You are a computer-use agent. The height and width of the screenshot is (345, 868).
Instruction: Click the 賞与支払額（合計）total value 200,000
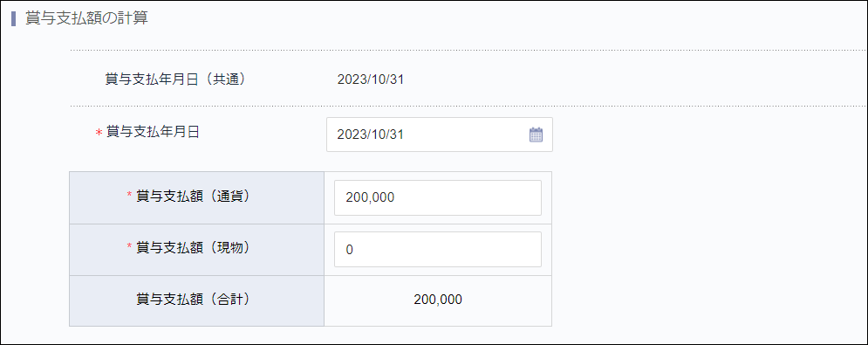pos(438,300)
